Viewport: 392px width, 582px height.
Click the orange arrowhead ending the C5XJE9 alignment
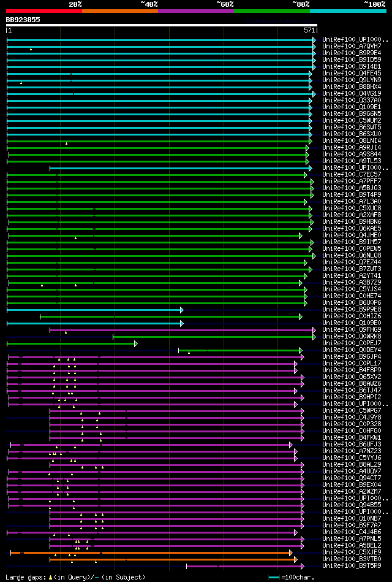(291, 553)
